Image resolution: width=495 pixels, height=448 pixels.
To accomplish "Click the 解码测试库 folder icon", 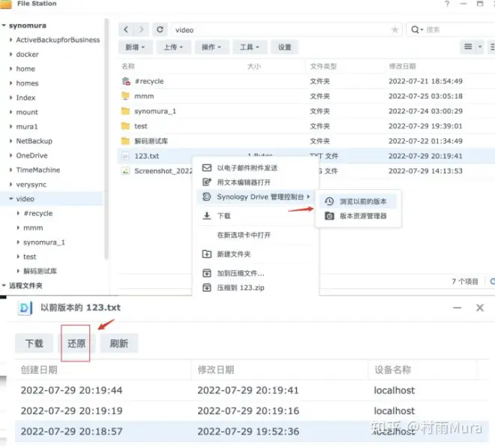I will [x=126, y=141].
